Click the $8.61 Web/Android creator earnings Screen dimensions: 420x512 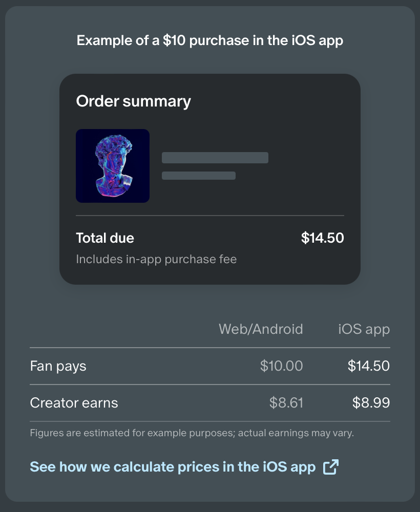[x=286, y=403]
